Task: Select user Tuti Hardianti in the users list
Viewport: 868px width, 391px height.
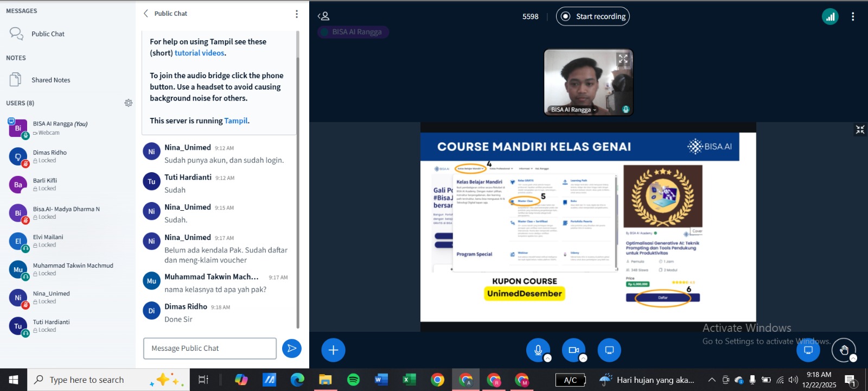Action: click(x=68, y=326)
